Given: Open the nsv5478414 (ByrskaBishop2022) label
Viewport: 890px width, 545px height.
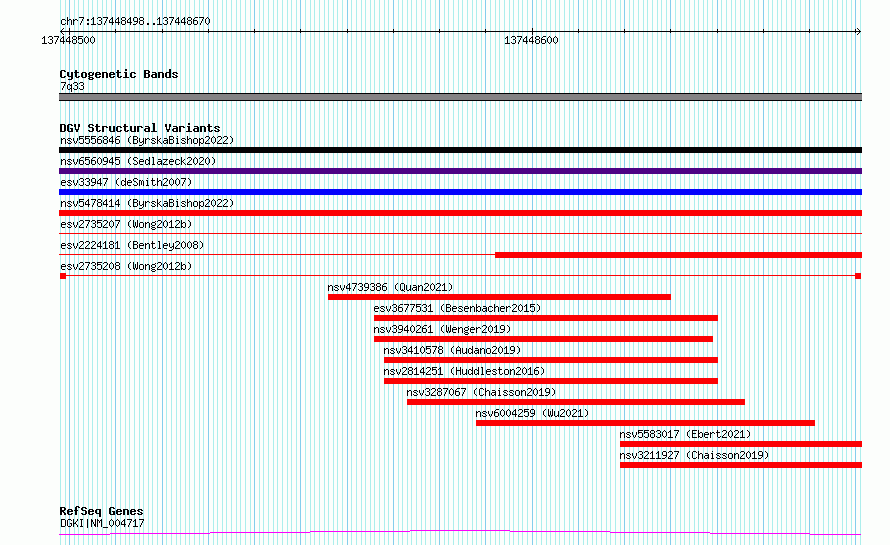Looking at the screenshot, I should click(x=147, y=203).
